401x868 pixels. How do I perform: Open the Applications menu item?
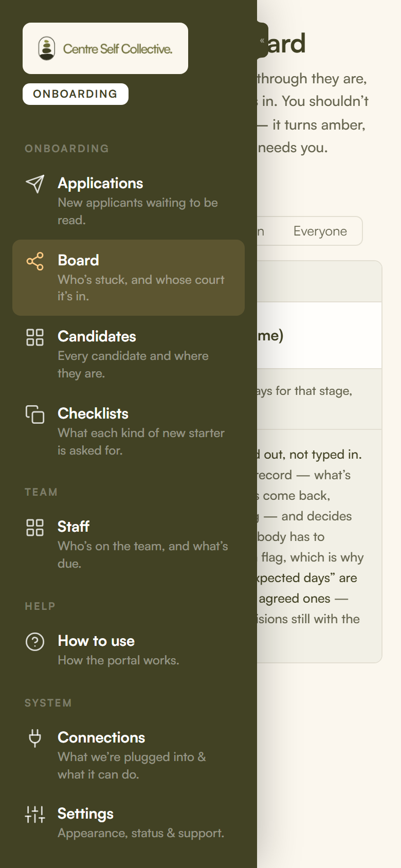129,201
